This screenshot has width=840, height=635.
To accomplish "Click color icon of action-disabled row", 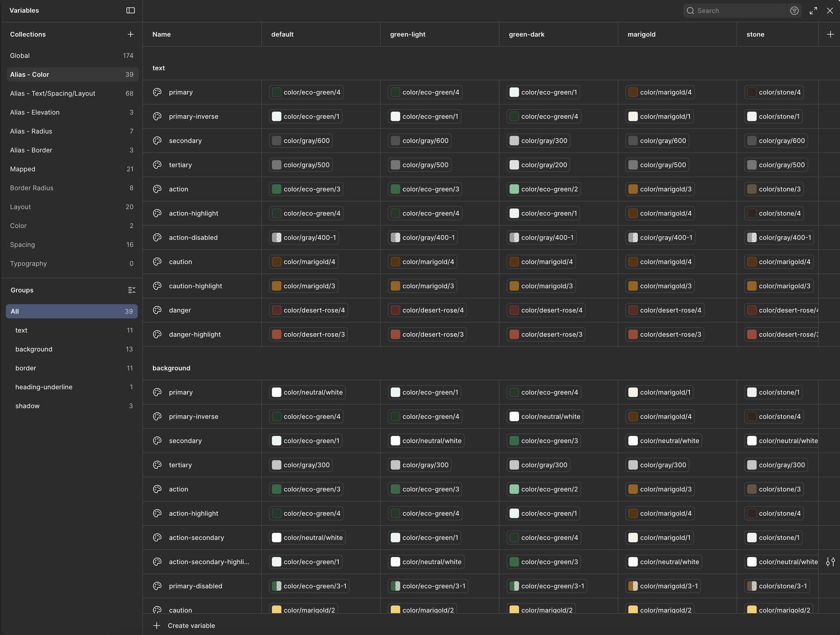I will [x=157, y=238].
